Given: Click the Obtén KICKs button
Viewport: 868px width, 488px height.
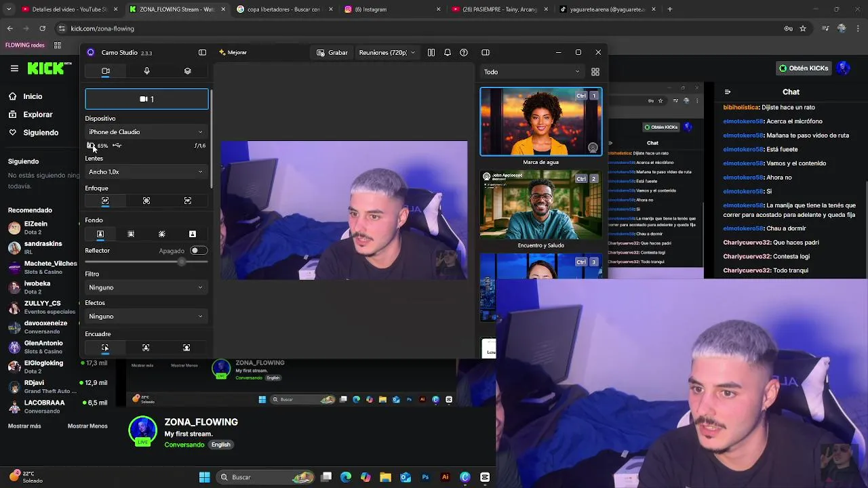Looking at the screenshot, I should coord(804,68).
